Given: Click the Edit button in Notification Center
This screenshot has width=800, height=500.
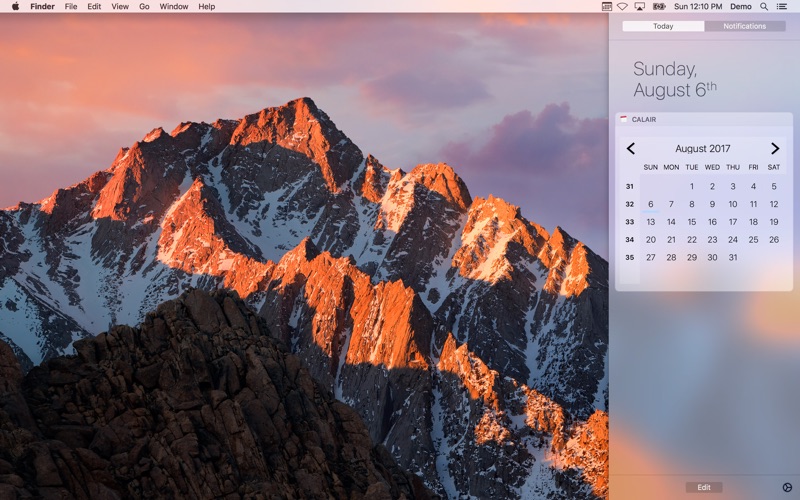Looking at the screenshot, I should [704, 487].
